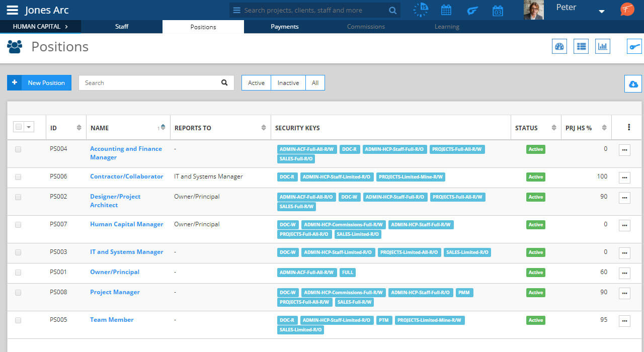This screenshot has height=352, width=644.
Task: Check the box for PS004 row
Action: [18, 149]
